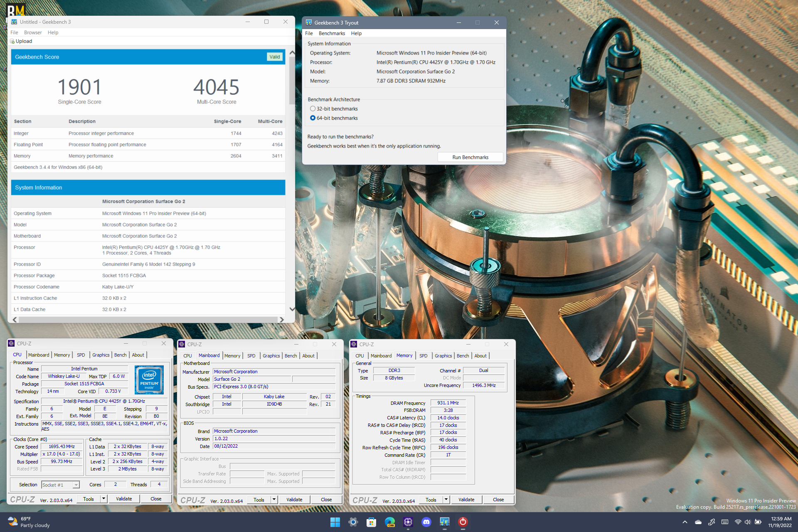Click scroll-right arrow in Geekbench results
This screenshot has width=798, height=532.
[x=282, y=320]
